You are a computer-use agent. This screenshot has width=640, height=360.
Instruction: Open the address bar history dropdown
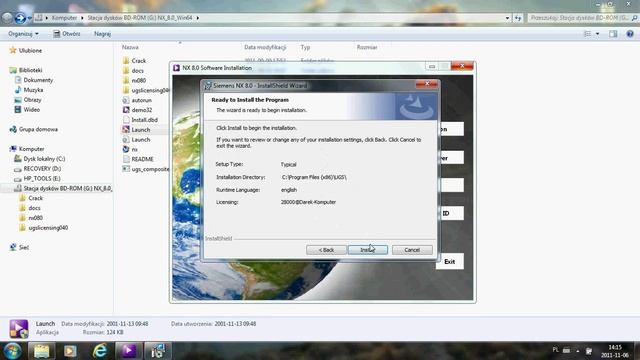pyautogui.click(x=507, y=18)
